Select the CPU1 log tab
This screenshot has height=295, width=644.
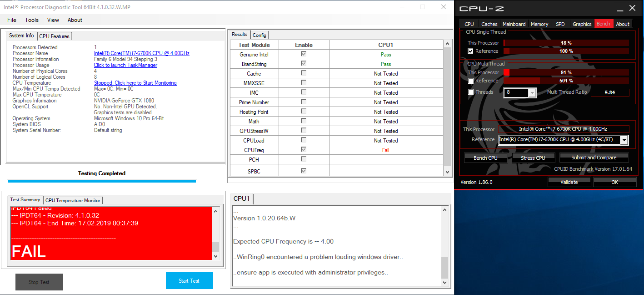242,198
